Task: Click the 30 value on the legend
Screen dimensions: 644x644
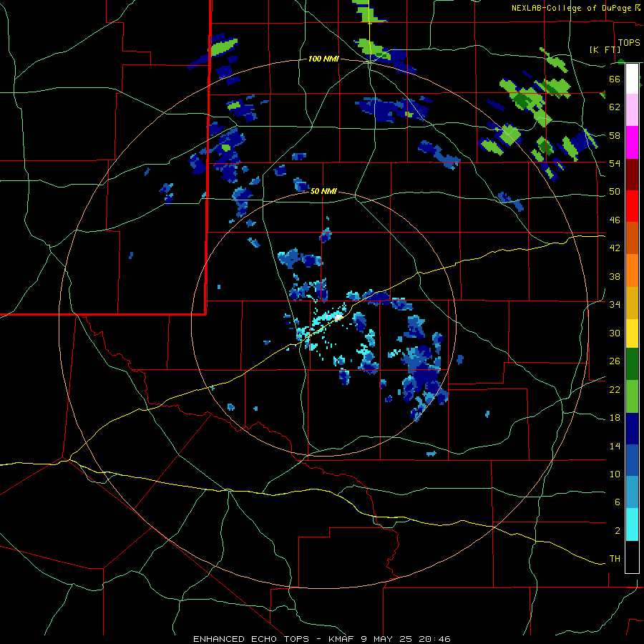Action: (615, 333)
